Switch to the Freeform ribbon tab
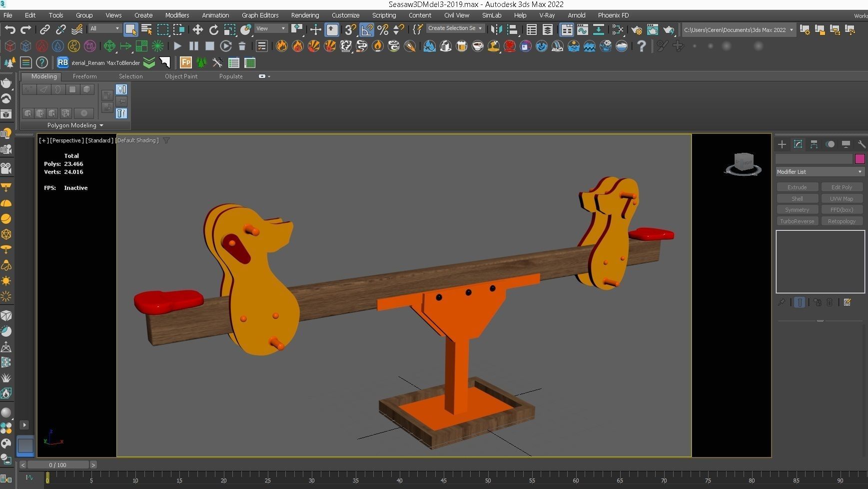 coord(84,76)
